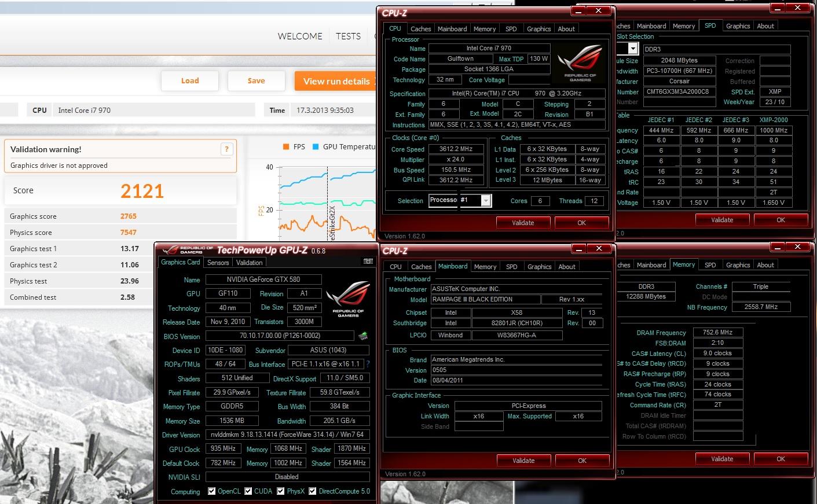The height and width of the screenshot is (504, 817).
Task: Click the Driver Version field in GPU-Z
Action: (287, 435)
